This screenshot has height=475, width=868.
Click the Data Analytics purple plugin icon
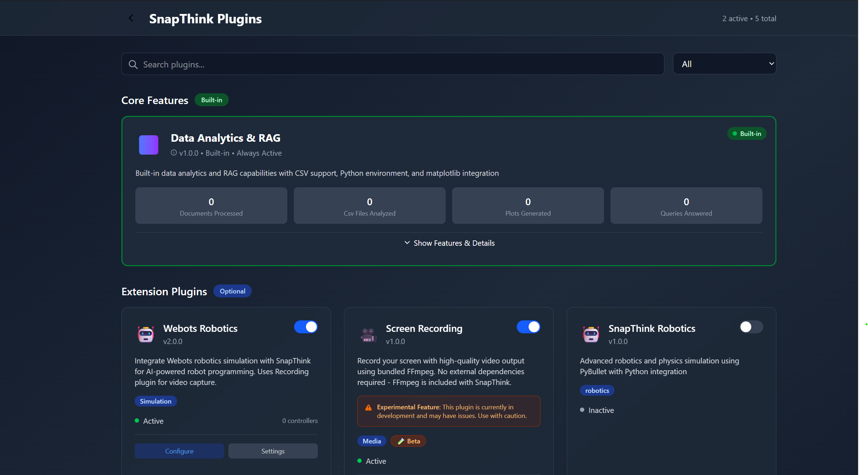pos(149,145)
